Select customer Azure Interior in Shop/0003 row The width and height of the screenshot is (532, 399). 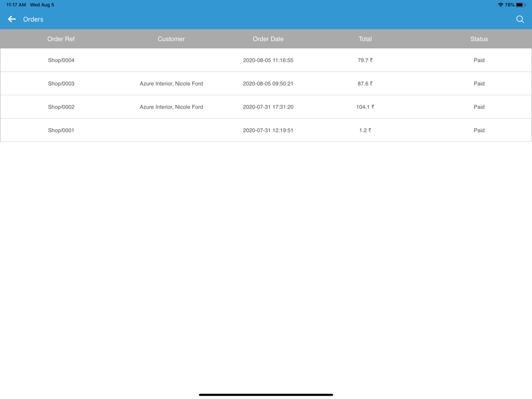coord(171,84)
